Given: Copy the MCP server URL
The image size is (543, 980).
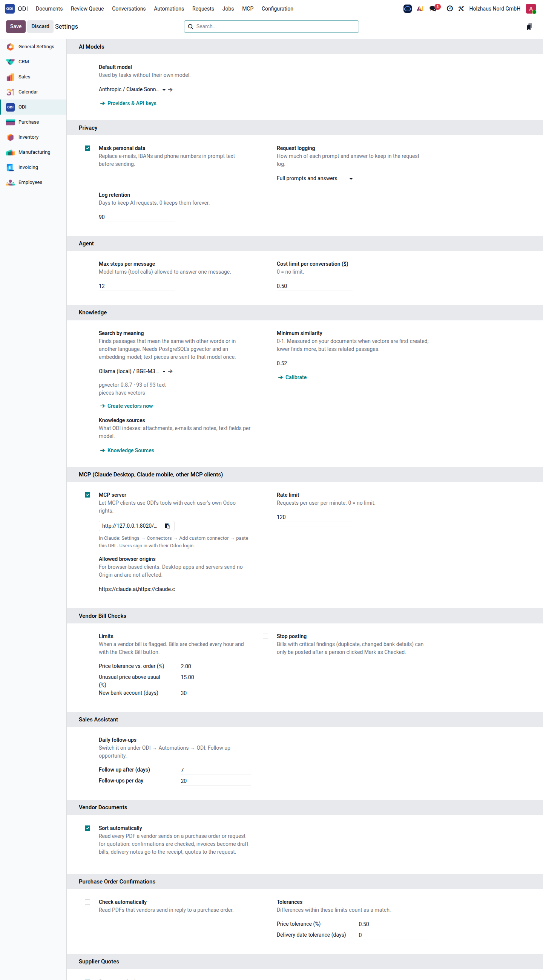Looking at the screenshot, I should tap(167, 526).
